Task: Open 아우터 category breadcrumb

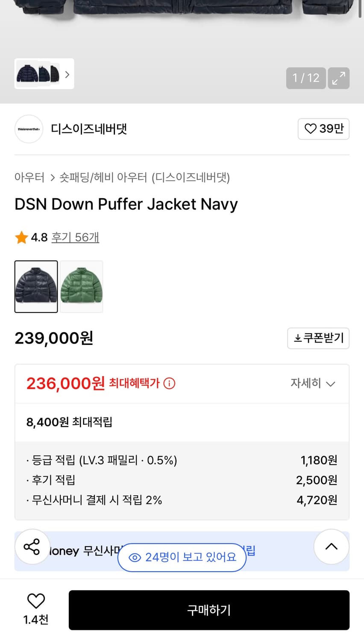Action: click(x=29, y=177)
